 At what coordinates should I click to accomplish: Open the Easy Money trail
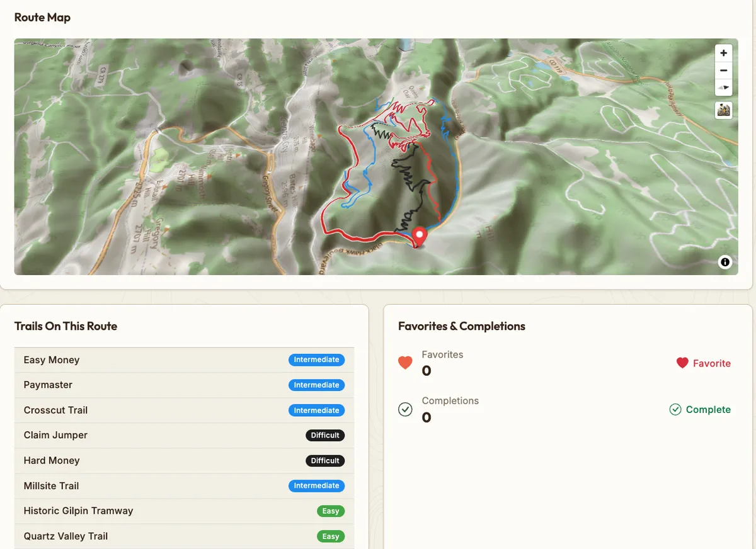52,360
